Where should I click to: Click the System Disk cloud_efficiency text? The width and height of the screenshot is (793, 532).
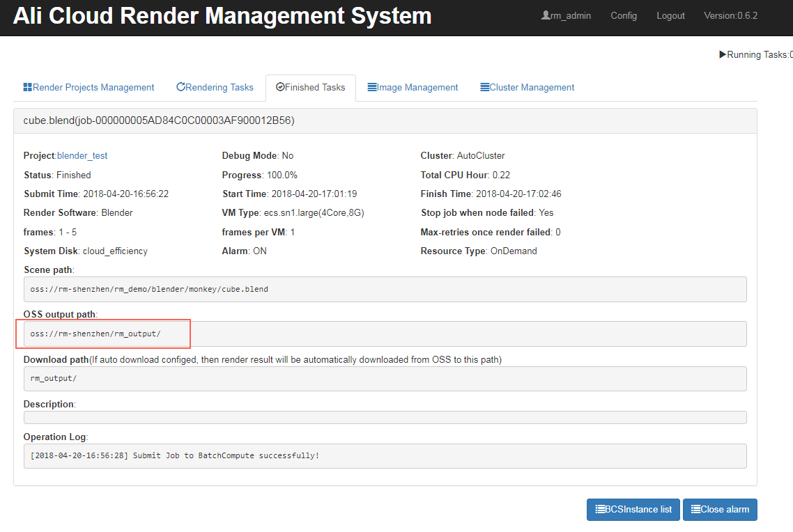(86, 251)
